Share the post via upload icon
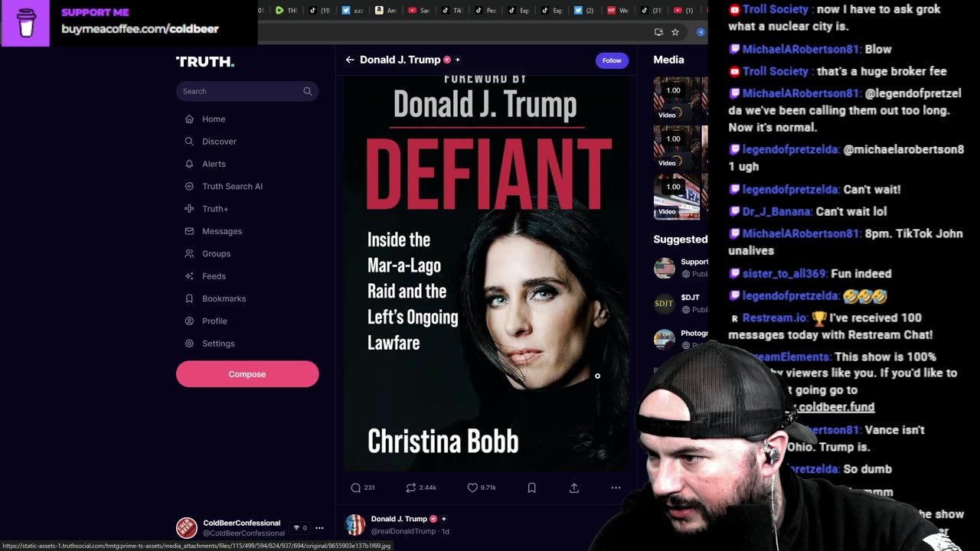 point(574,487)
